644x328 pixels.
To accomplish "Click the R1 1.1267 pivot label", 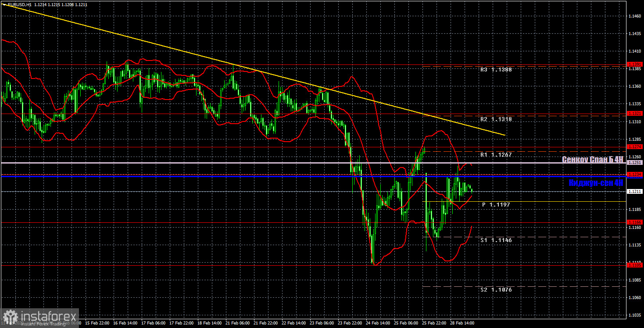I will 495,155.
